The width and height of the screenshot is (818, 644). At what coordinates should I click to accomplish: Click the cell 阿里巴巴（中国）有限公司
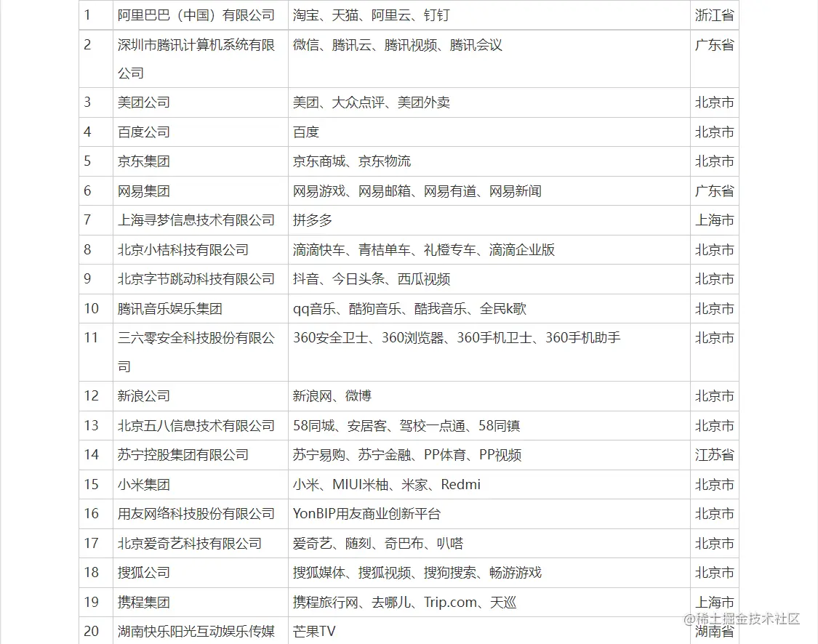(x=201, y=15)
